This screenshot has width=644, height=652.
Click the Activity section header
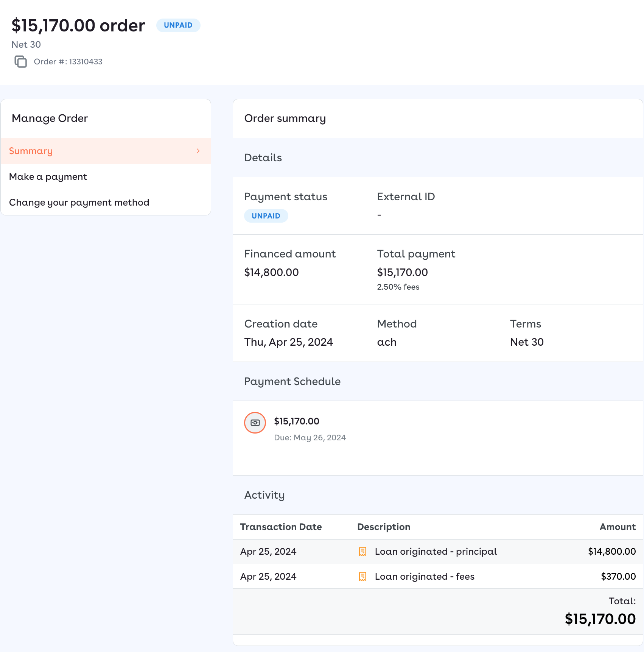tap(264, 495)
